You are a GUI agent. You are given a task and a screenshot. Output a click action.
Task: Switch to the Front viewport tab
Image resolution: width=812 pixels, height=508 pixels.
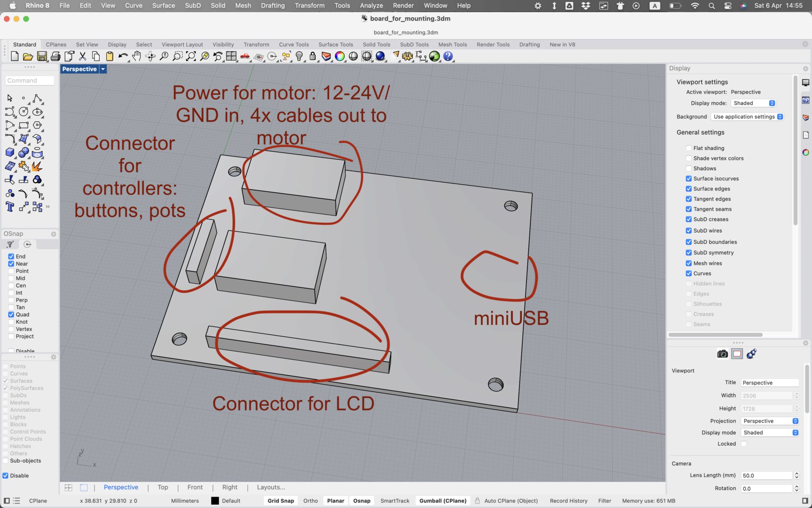(195, 488)
